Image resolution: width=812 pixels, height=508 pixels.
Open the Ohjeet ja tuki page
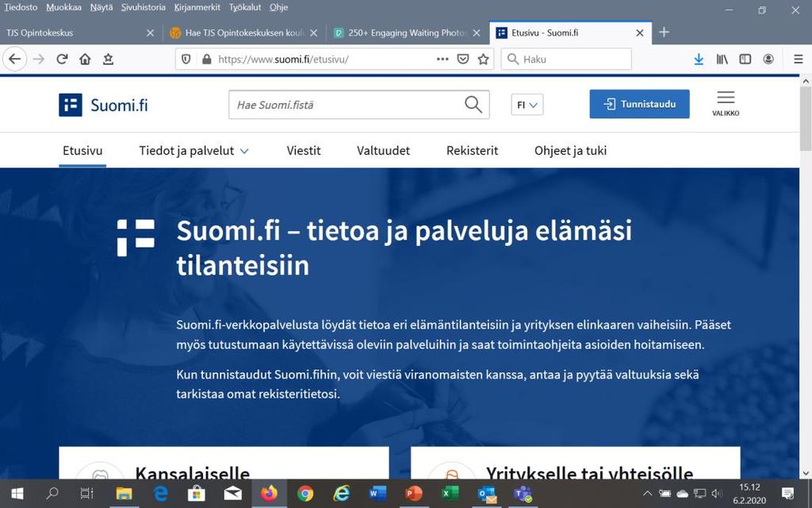[x=571, y=151]
